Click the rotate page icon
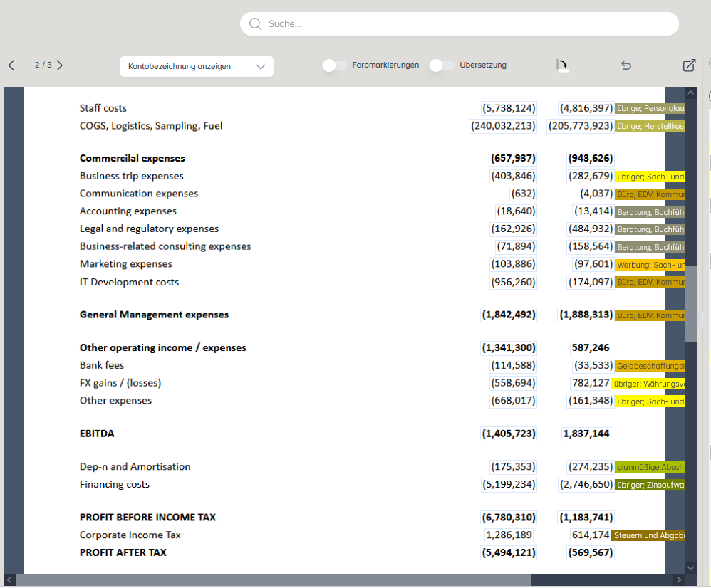This screenshot has height=588, width=711. pyautogui.click(x=562, y=65)
